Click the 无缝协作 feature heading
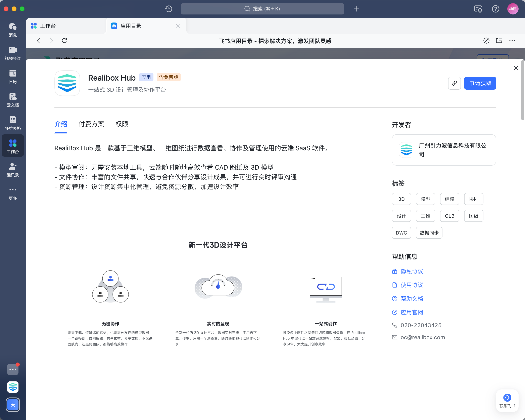 (x=110, y=324)
